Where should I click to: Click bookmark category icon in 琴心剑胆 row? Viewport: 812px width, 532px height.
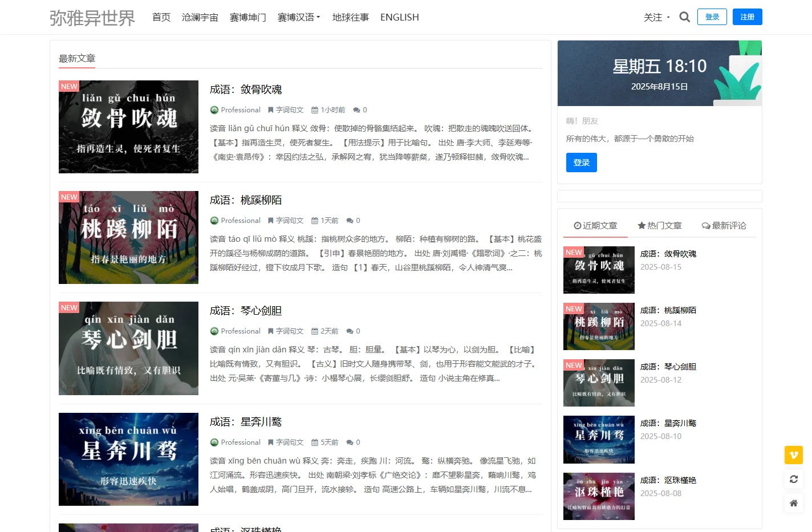pyautogui.click(x=271, y=331)
